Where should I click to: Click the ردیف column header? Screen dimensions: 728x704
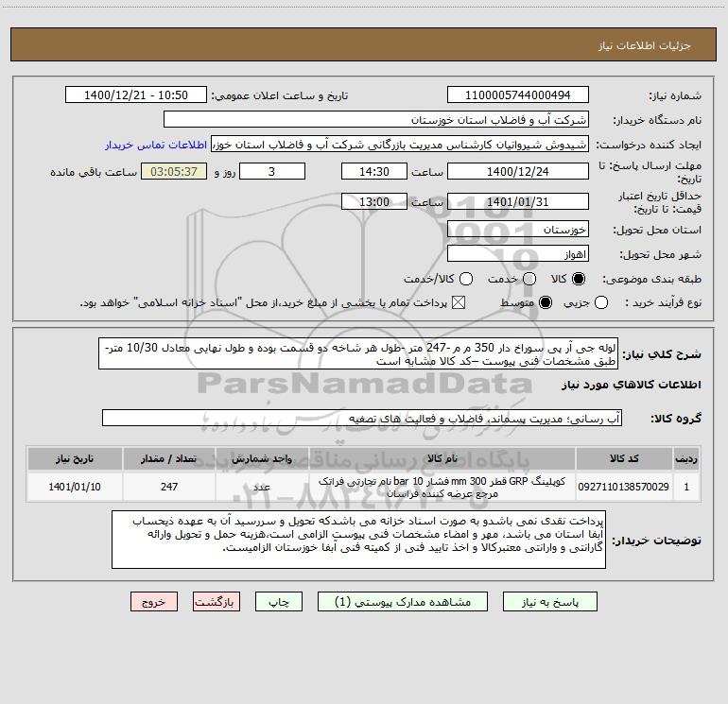point(686,458)
